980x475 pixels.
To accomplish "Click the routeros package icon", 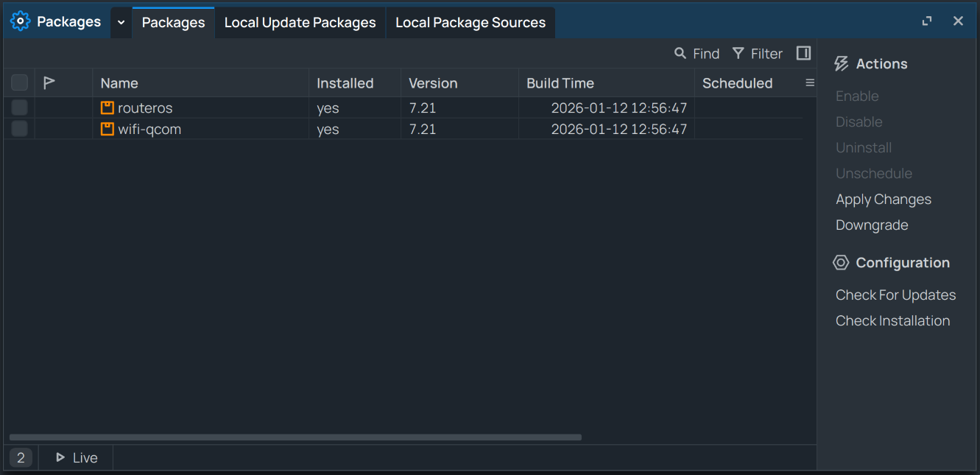I will coord(107,108).
